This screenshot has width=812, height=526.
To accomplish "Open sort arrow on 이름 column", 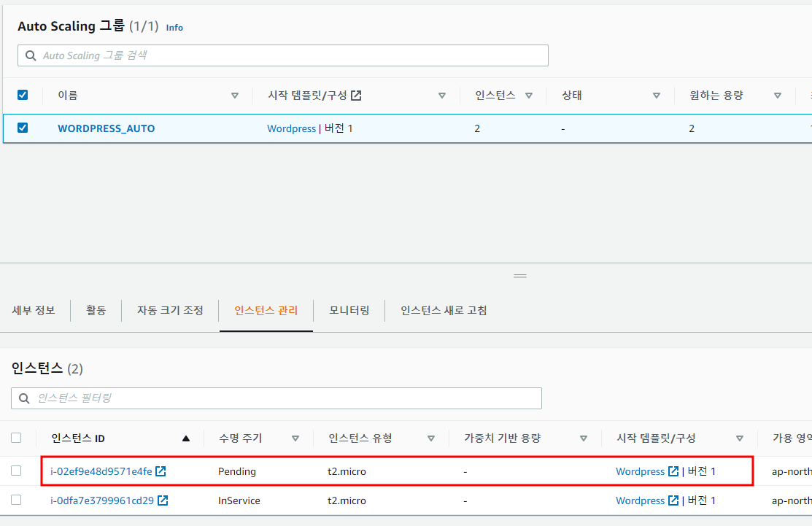I will click(235, 96).
